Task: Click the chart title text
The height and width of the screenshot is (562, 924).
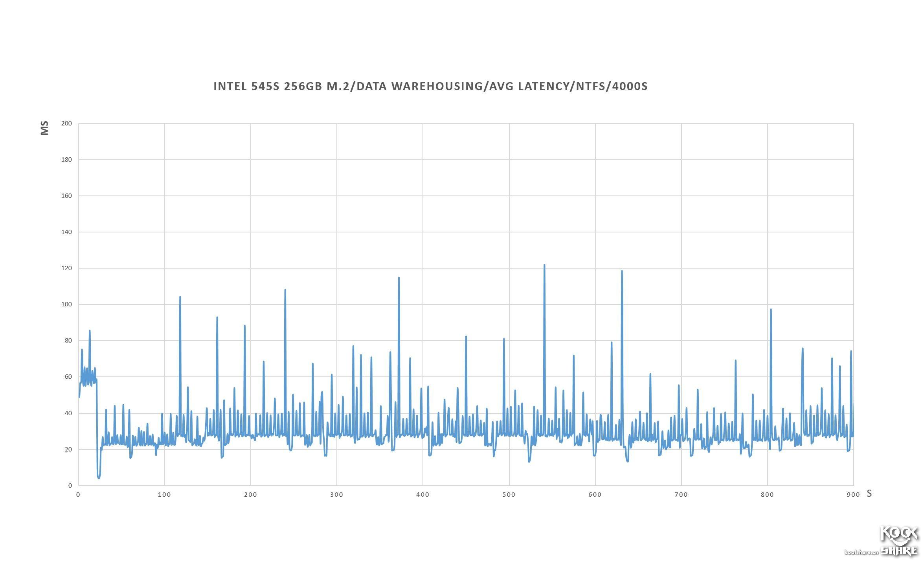Action: coord(430,87)
